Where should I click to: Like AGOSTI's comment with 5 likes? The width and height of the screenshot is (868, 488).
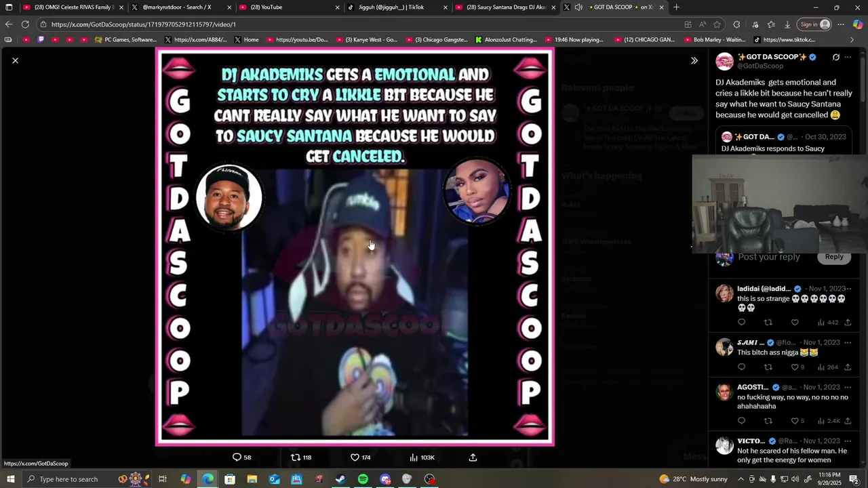tap(797, 421)
